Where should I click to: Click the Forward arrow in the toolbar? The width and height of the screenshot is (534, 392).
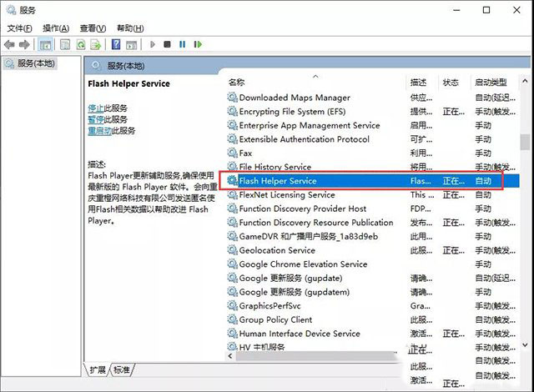[x=24, y=44]
